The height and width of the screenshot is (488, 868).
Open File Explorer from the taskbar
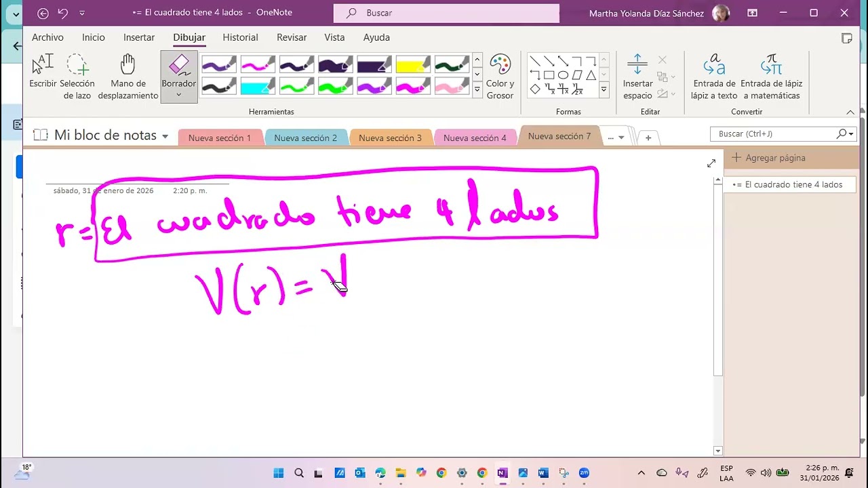coord(401,473)
